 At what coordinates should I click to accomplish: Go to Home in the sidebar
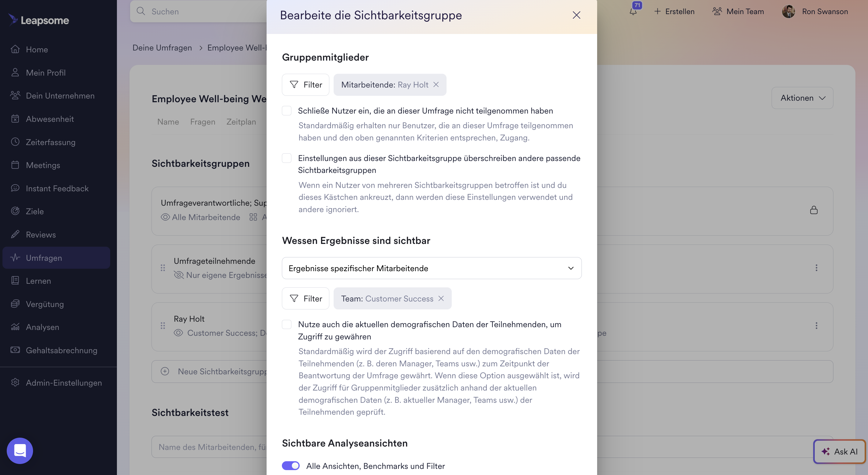[37, 50]
